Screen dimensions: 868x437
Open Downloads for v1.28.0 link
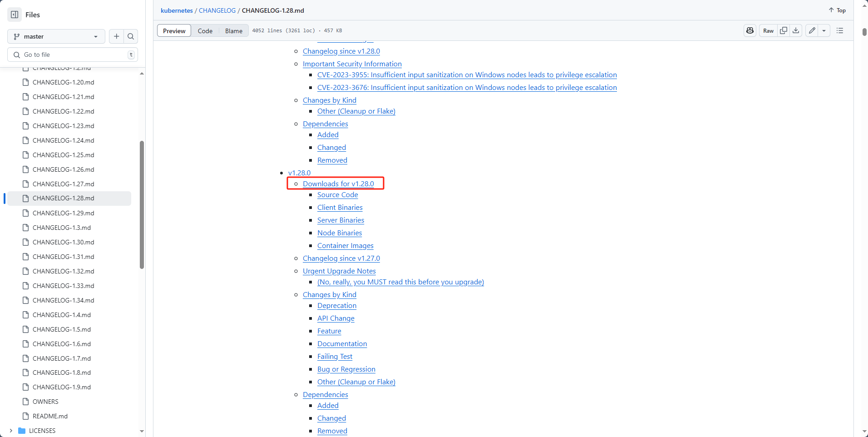click(x=339, y=184)
